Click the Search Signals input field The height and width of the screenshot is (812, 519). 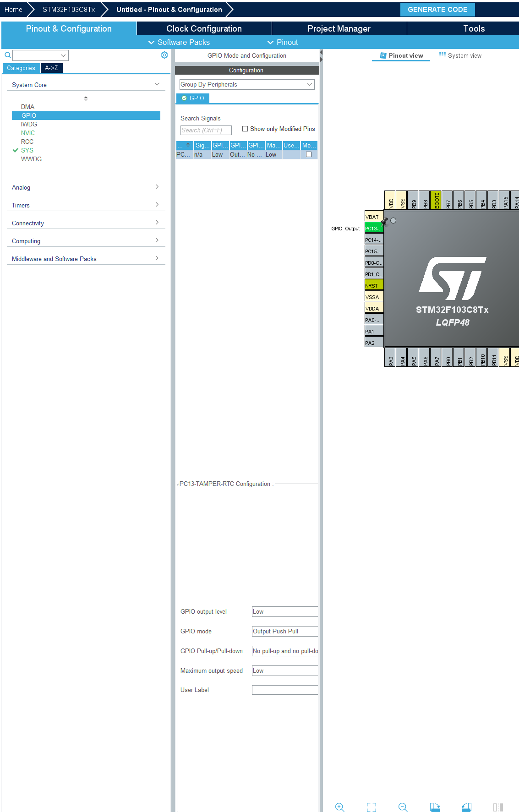coord(206,130)
